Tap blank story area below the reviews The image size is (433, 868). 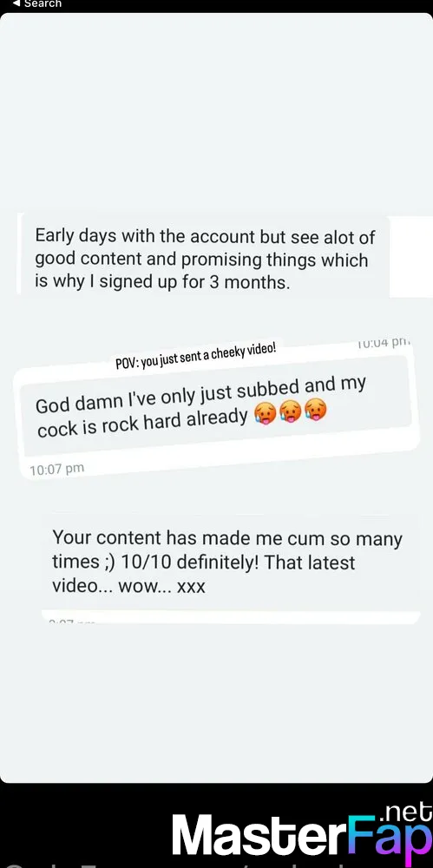pos(217,703)
